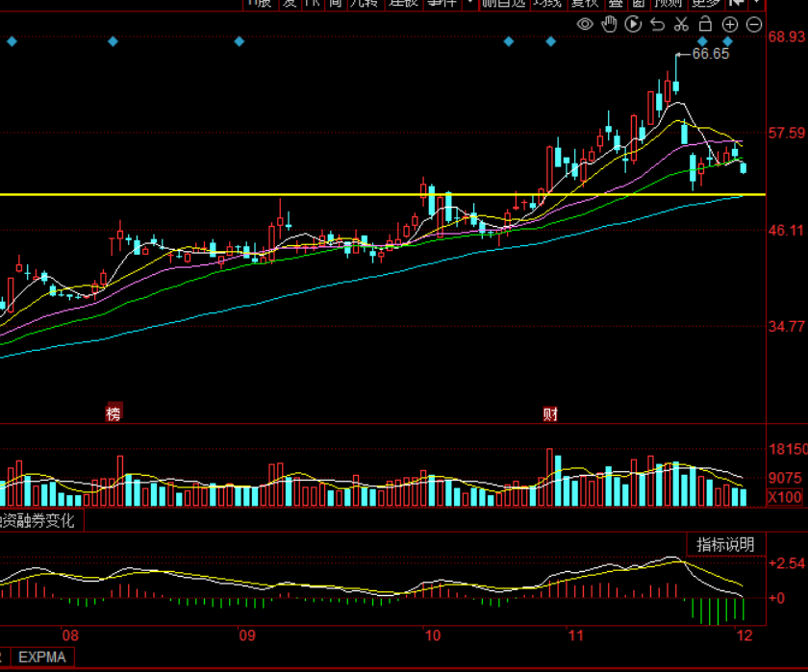This screenshot has height=672, width=808.
Task: Click the 57.59 price axis label
Action: coord(787,133)
